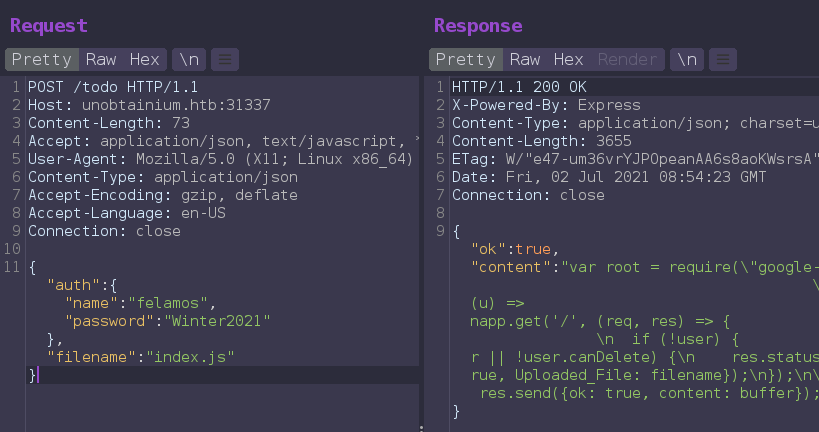
Task: Switch Response view to the Raw tab
Action: click(525, 59)
